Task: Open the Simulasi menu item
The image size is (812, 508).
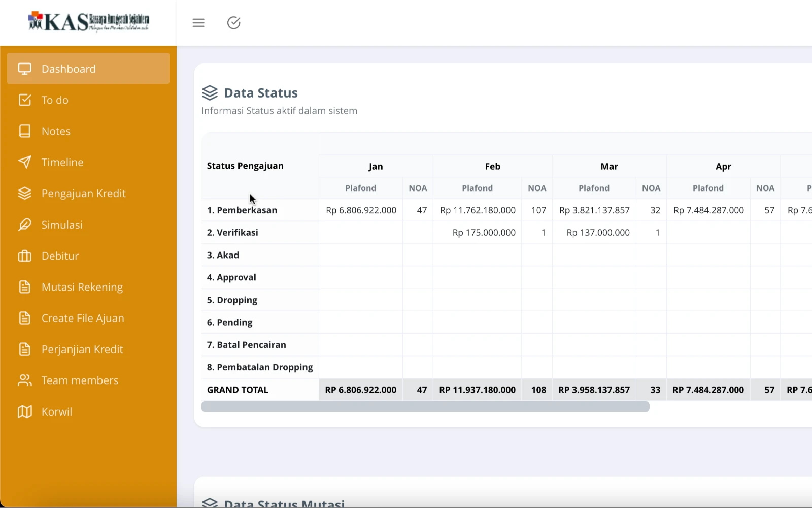Action: [x=88, y=225]
